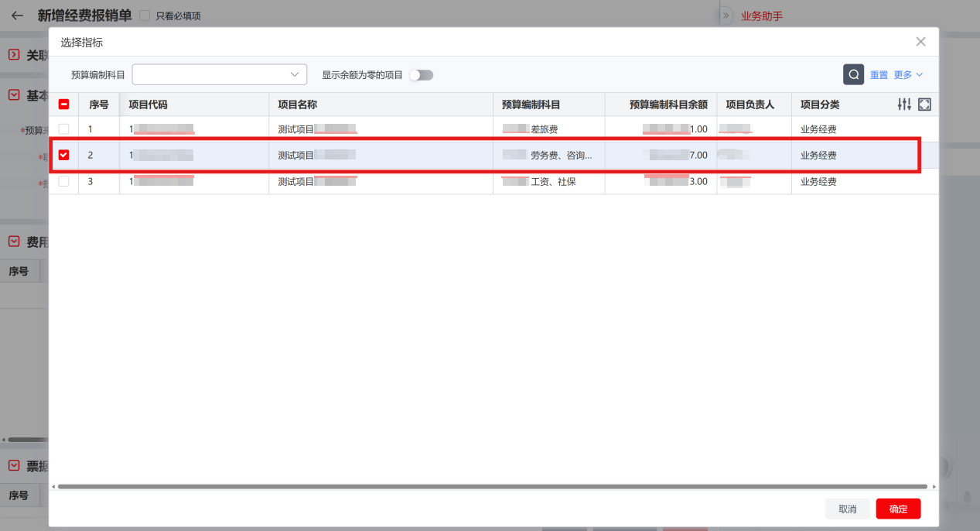Click the search magnifier icon button
980x531 pixels.
[853, 74]
